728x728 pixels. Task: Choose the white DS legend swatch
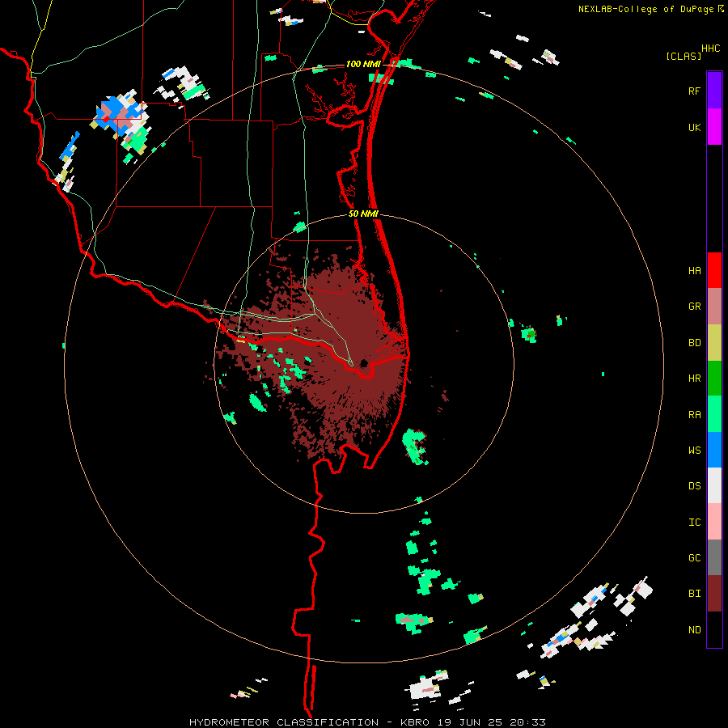(714, 485)
